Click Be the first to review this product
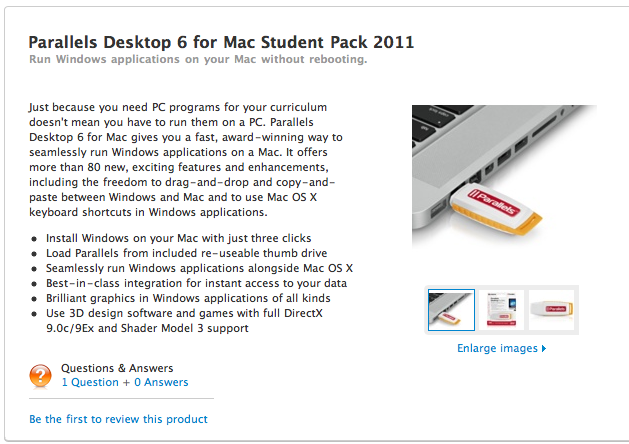Viewport: 629px width, 444px height. 118,419
